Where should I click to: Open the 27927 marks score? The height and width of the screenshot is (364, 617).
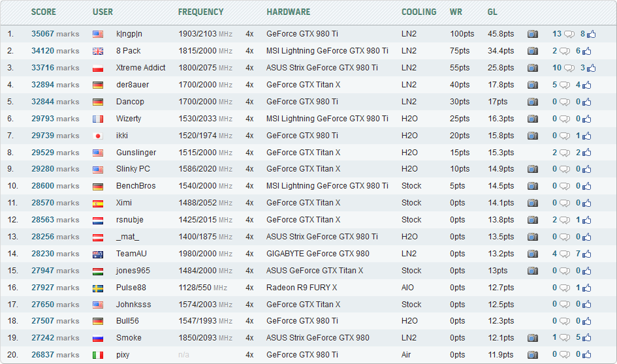click(55, 287)
